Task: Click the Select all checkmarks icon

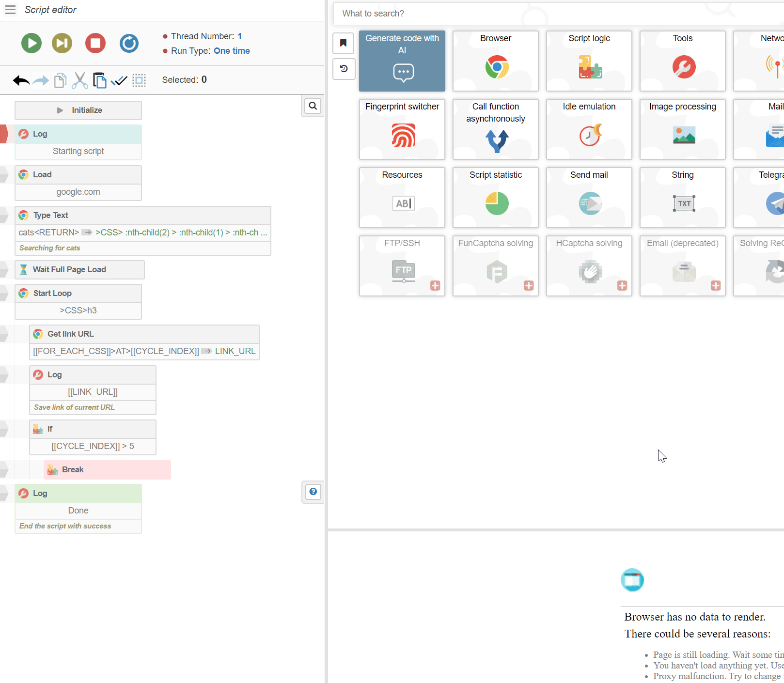Action: [x=119, y=80]
